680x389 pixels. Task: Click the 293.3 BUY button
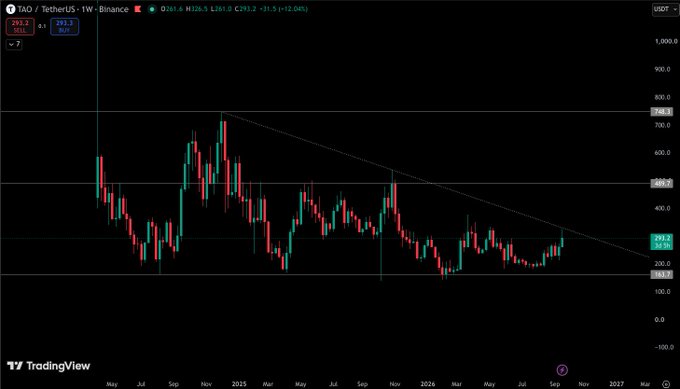[64, 26]
